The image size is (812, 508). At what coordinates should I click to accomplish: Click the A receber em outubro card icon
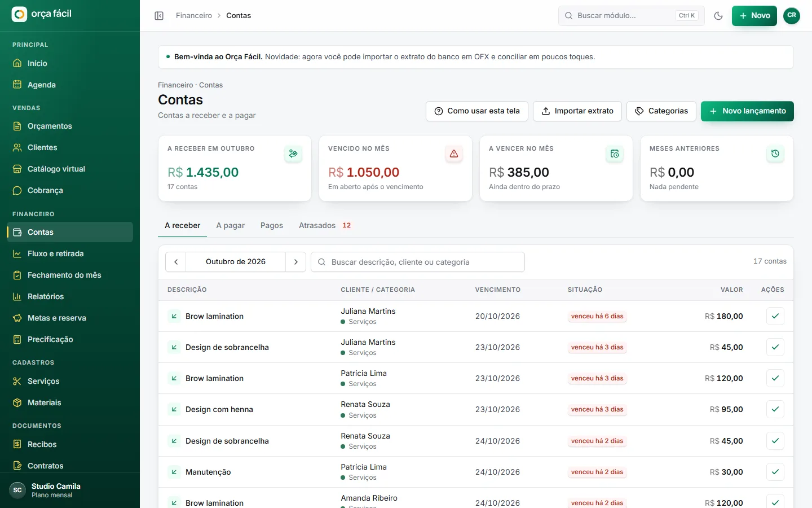coord(293,154)
